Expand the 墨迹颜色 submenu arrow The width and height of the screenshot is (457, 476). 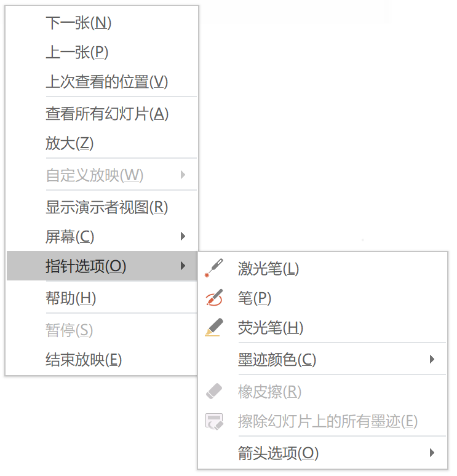point(432,359)
